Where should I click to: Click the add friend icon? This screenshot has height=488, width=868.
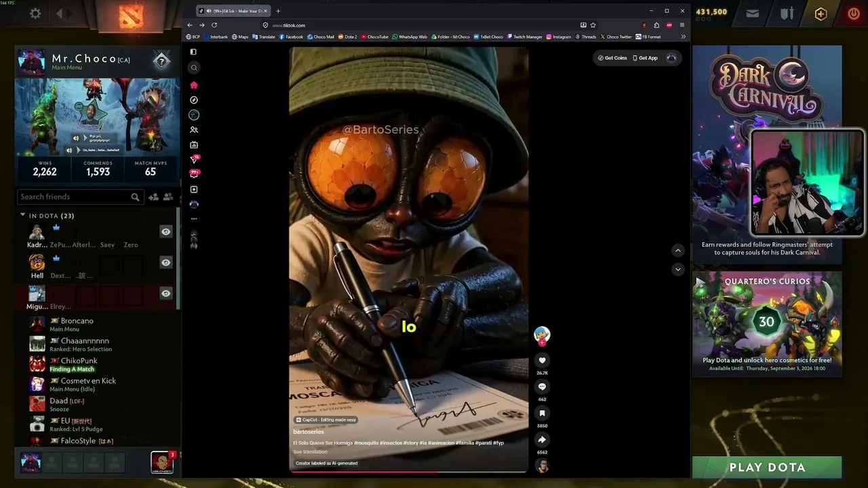coord(153,197)
